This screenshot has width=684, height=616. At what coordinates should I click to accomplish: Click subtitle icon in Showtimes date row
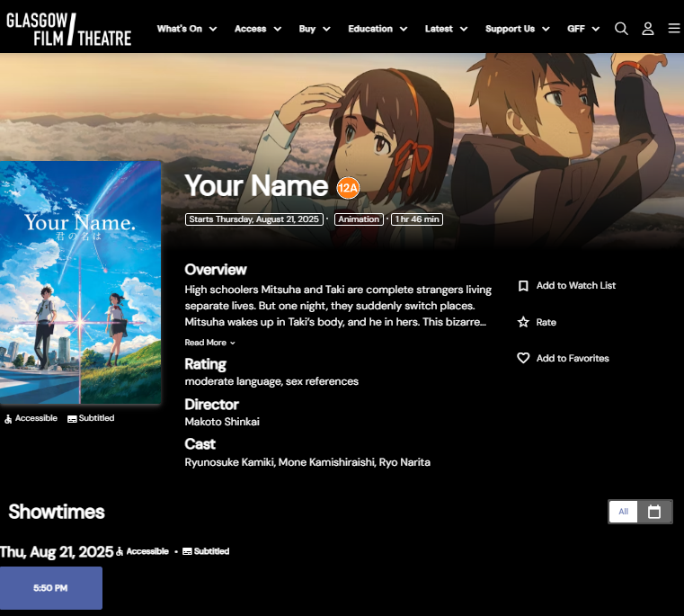point(187,552)
